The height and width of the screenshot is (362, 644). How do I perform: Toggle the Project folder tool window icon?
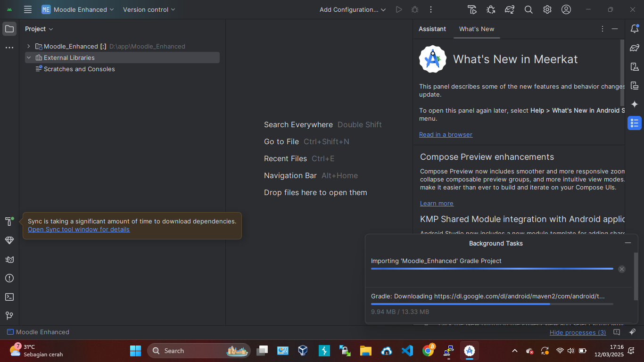[9, 29]
